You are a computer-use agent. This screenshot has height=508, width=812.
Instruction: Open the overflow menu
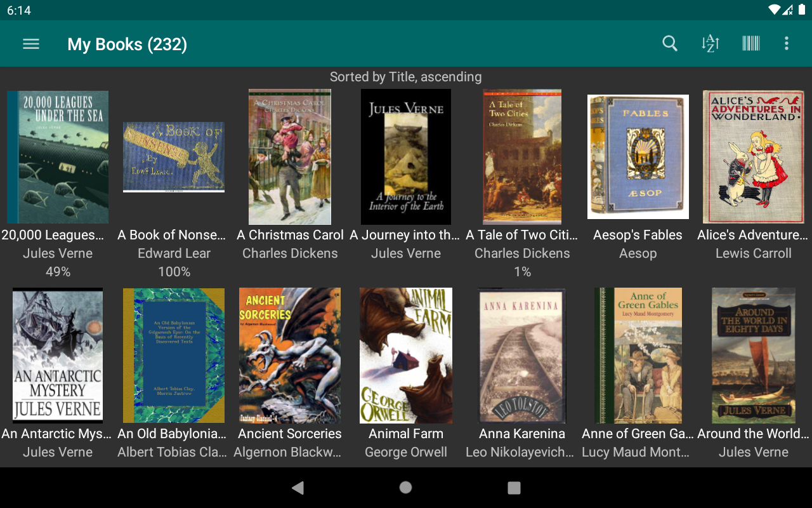tap(787, 43)
